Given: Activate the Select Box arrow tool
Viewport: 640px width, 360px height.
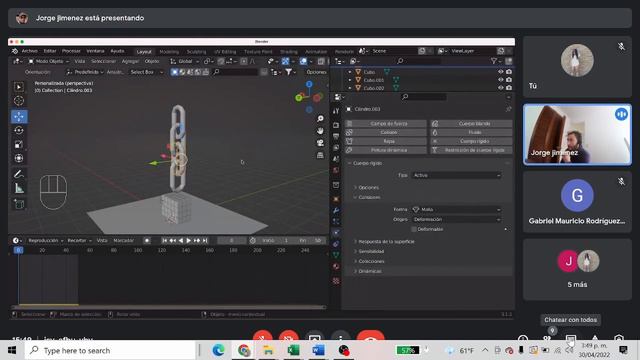Looking at the screenshot, I should tap(19, 87).
